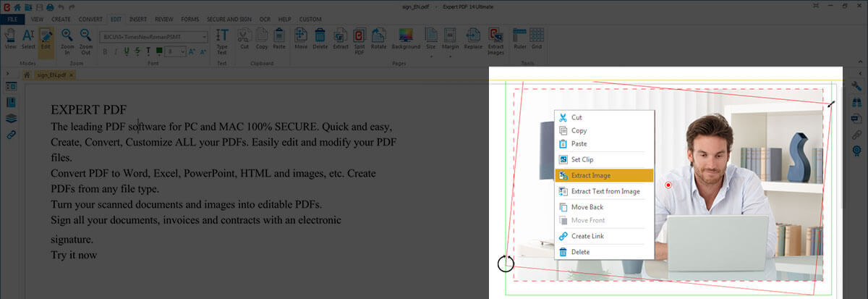Select Extract Image in context menu

point(604,175)
